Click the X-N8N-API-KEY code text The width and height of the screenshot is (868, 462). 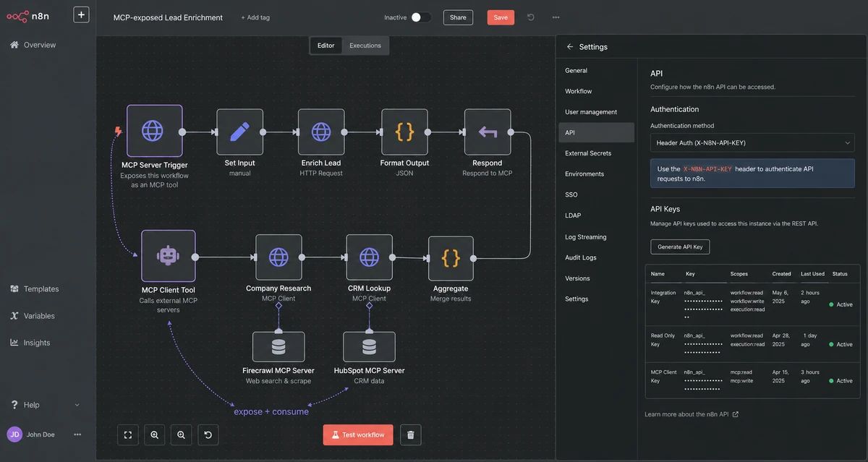[x=707, y=169]
